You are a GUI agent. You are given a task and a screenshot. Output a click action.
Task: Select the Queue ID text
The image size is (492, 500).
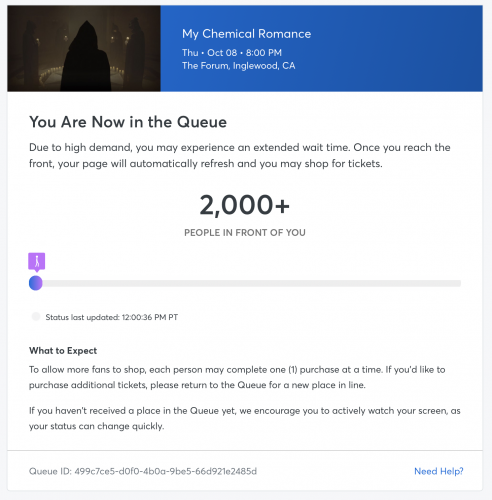tap(143, 471)
